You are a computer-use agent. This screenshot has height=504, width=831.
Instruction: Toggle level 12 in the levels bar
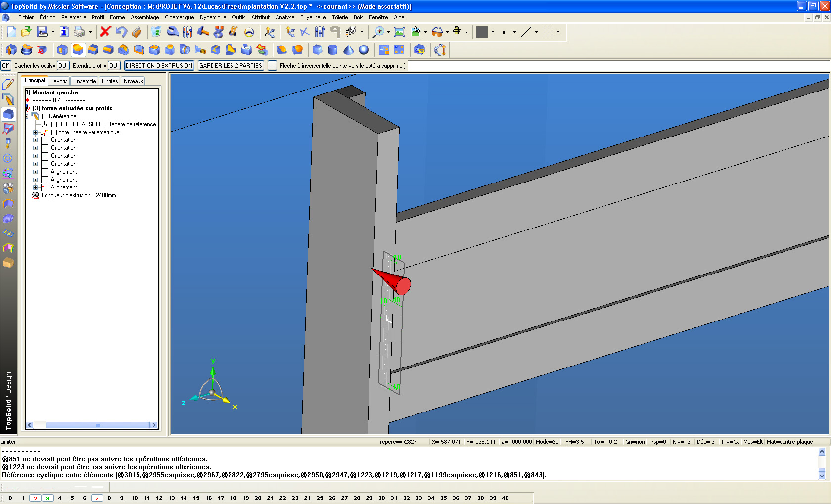[x=159, y=498]
